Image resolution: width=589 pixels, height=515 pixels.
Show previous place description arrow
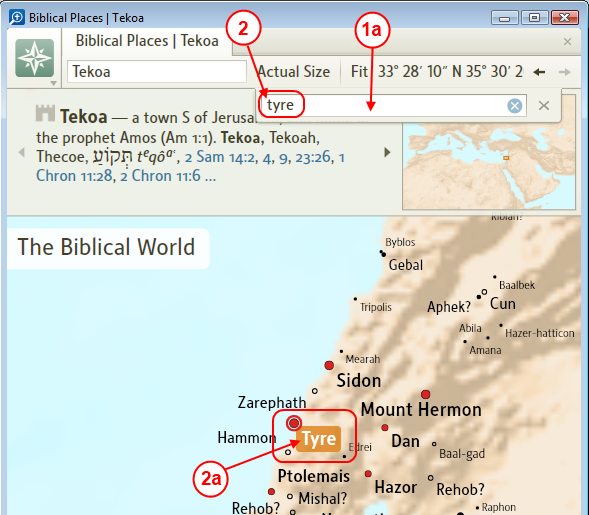click(x=22, y=152)
